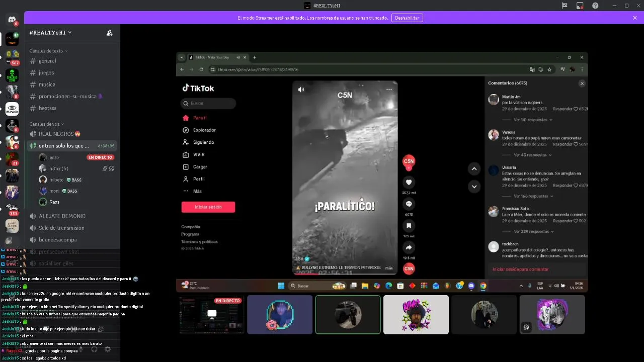The height and width of the screenshot is (362, 644).
Task: Collapse Canales de voz category
Action: pos(47,124)
